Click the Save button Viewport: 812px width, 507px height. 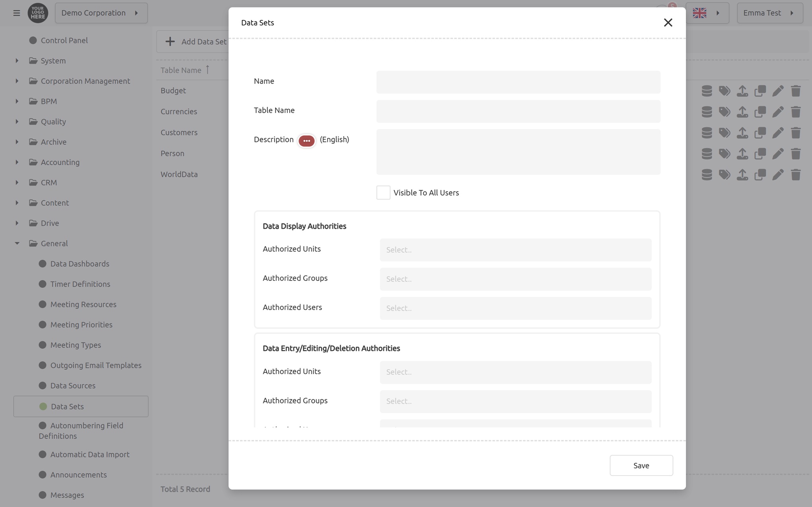point(641,465)
